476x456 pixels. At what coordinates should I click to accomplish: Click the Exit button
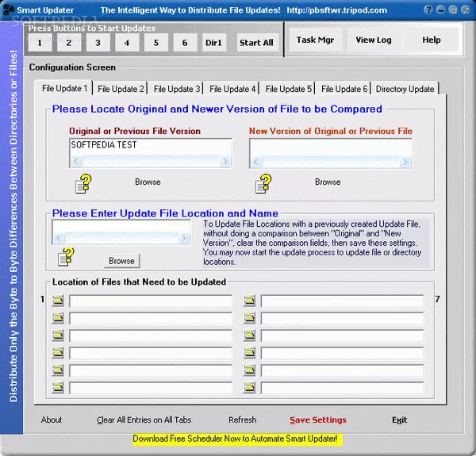tap(399, 420)
